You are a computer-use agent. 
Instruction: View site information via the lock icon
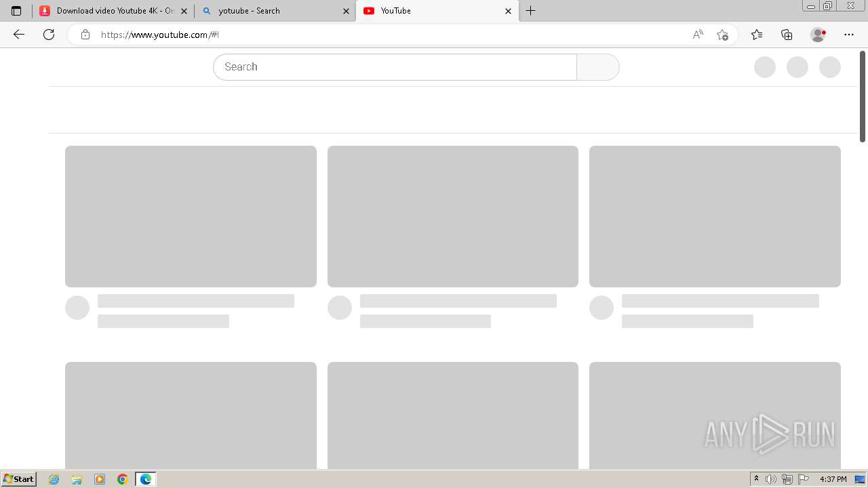(x=85, y=35)
